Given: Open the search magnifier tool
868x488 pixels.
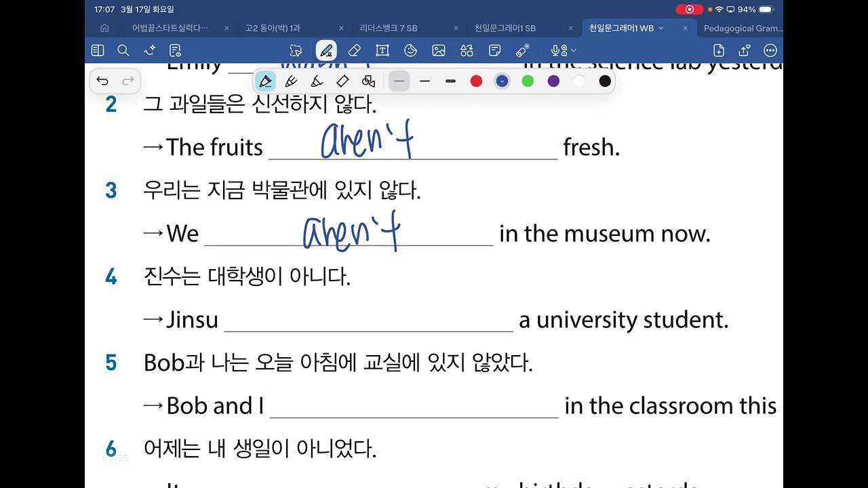Looking at the screenshot, I should (123, 50).
